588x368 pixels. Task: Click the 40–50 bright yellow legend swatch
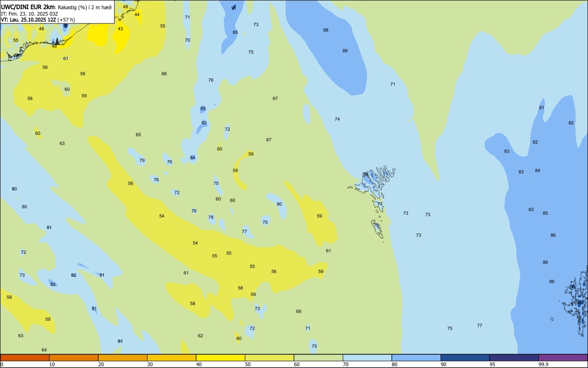(220, 357)
